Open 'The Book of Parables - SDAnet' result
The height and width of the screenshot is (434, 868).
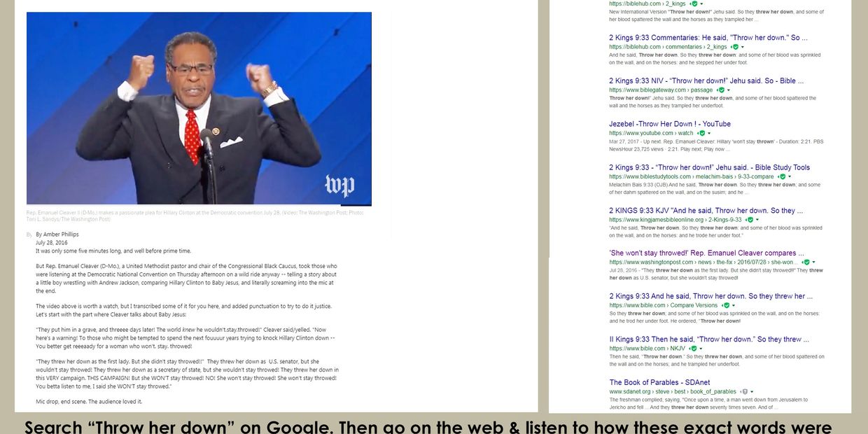coord(659,382)
